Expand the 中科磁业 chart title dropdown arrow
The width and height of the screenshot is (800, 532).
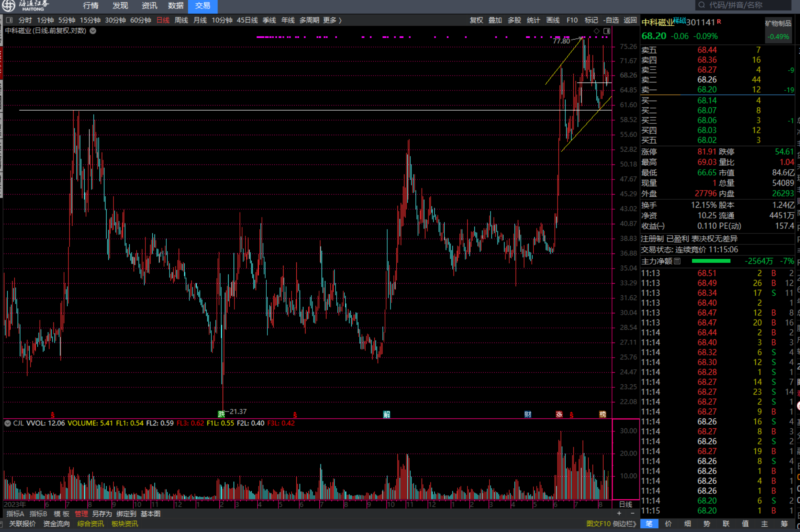[x=93, y=31]
